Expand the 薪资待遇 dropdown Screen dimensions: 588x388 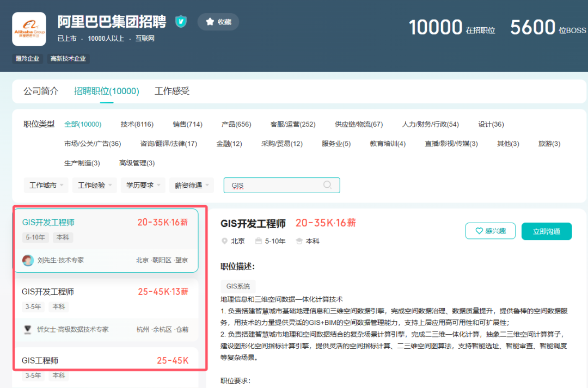tap(191, 185)
